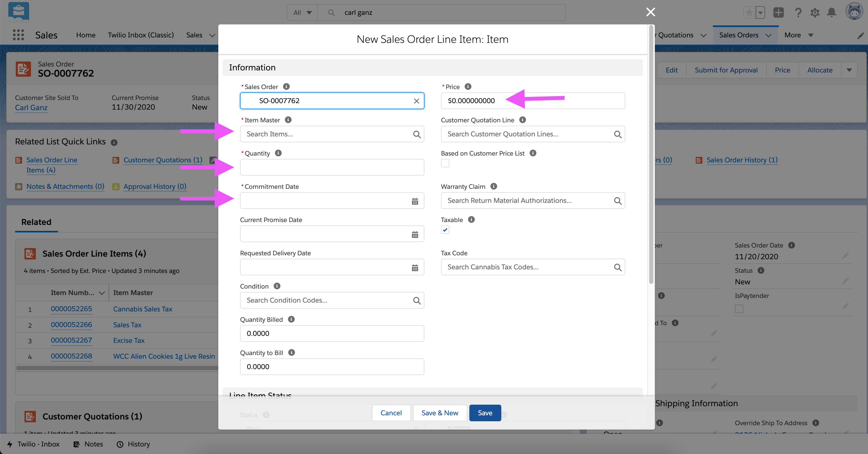The height and width of the screenshot is (454, 868).
Task: Clear the SO-0007762 Sales Order selection
Action: [417, 101]
